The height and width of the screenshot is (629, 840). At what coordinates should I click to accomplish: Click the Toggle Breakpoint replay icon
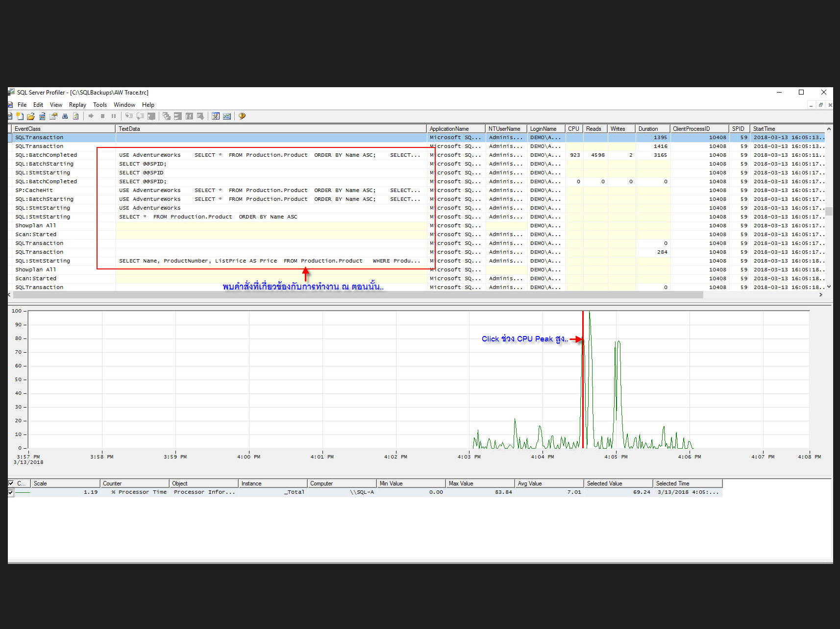coord(152,116)
